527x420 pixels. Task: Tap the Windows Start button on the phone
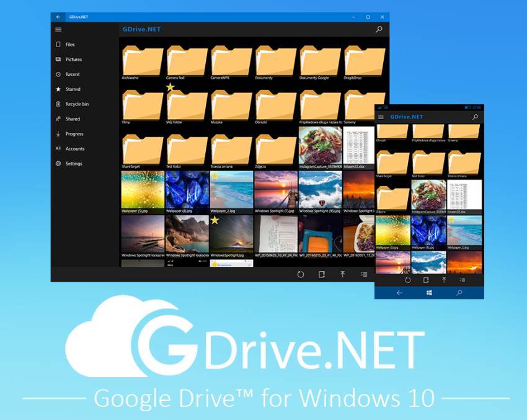click(x=429, y=292)
